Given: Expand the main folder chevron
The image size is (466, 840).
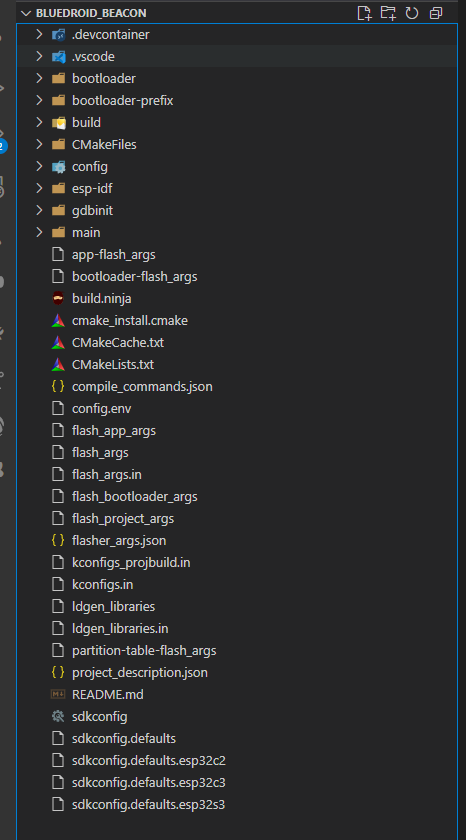Looking at the screenshot, I should pos(39,232).
